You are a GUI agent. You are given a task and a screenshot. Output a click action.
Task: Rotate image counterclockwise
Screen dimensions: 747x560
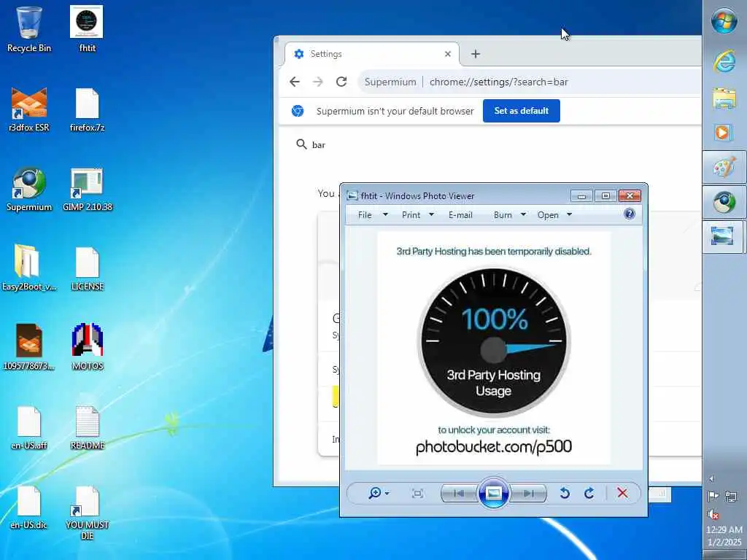565,494
